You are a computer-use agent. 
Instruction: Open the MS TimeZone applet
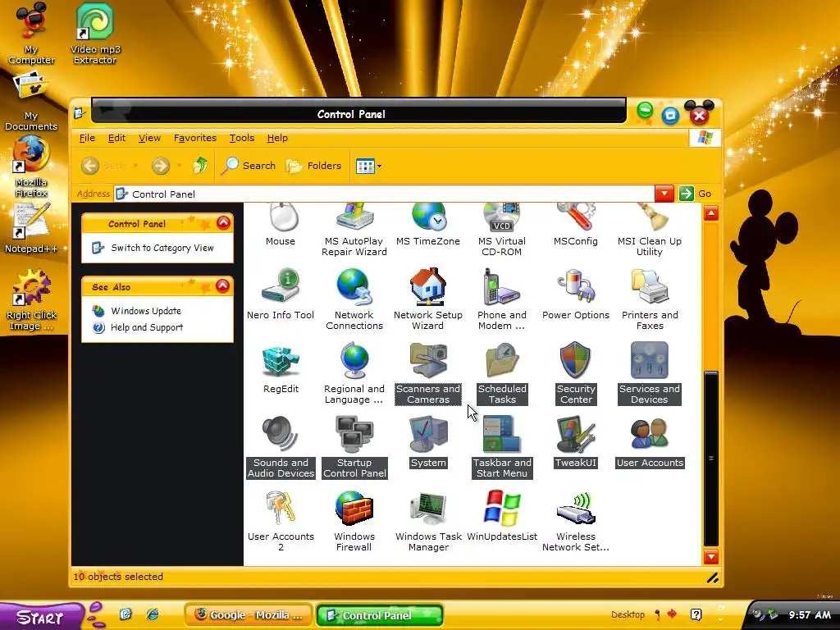click(428, 225)
